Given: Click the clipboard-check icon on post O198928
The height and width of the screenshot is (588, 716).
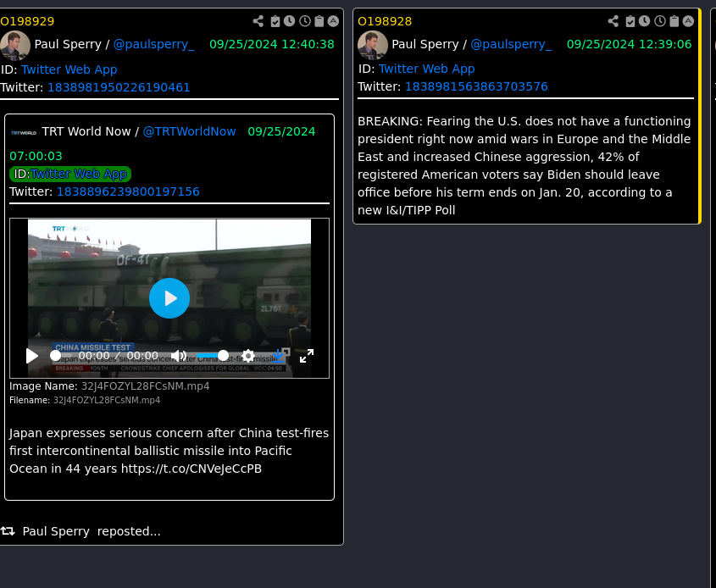Looking at the screenshot, I should [x=630, y=21].
